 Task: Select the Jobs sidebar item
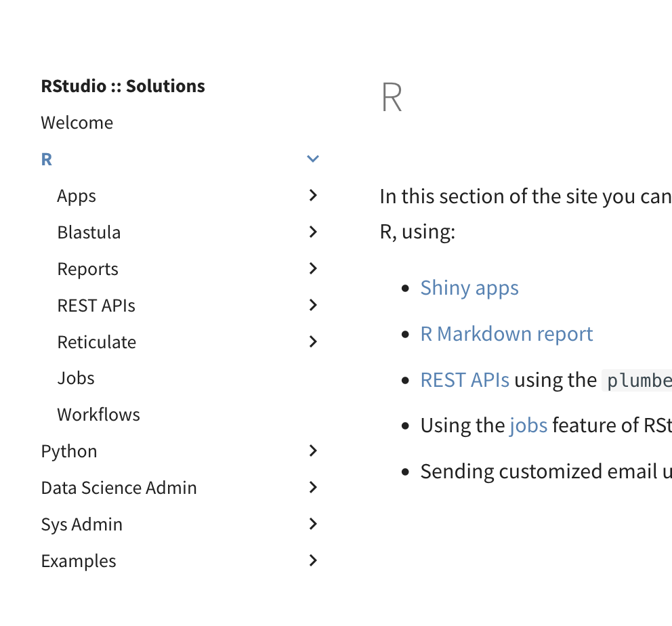coord(76,378)
